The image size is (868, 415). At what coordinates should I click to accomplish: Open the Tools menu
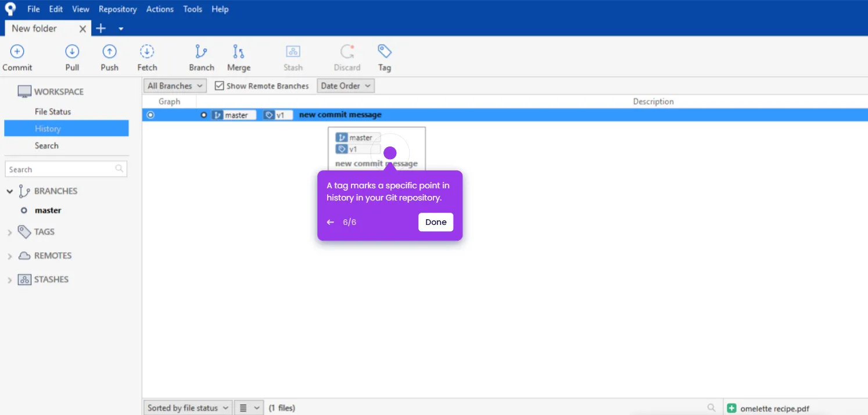(192, 9)
